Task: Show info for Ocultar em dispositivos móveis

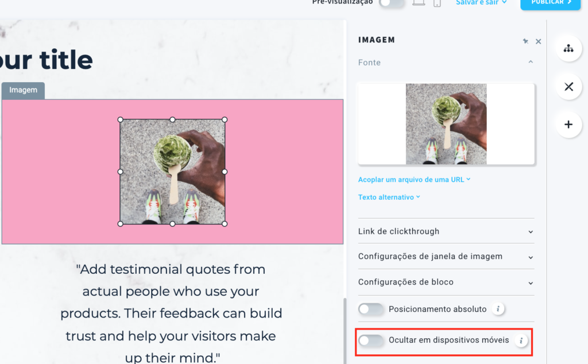Action: pos(521,340)
